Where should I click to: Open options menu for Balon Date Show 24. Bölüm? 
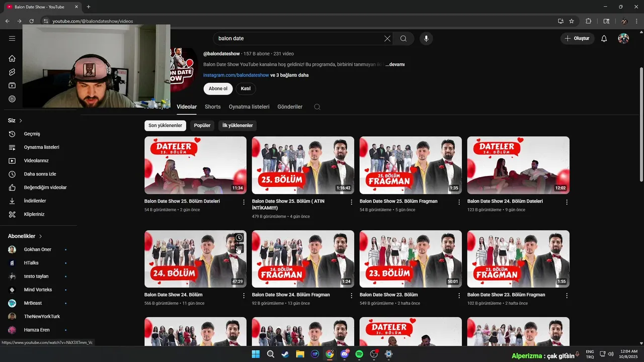[x=244, y=296]
